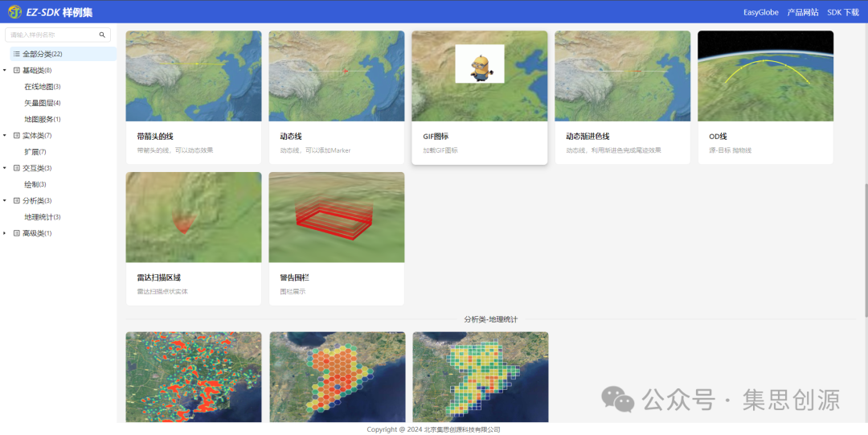This screenshot has height=435, width=868.
Task: Click the EZ-SDK logo icon
Action: tap(14, 12)
